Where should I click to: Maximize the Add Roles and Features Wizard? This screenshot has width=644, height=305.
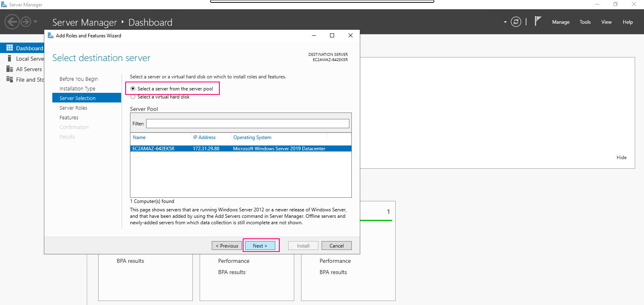coord(332,35)
